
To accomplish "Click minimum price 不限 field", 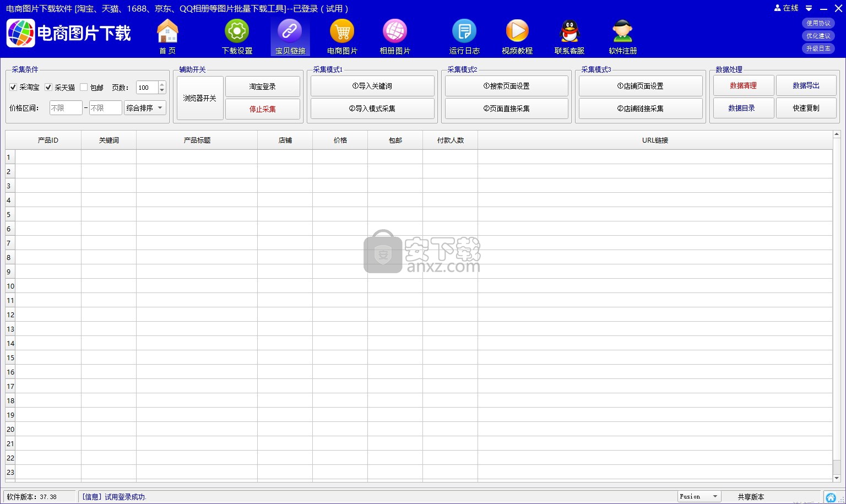I will (x=66, y=108).
